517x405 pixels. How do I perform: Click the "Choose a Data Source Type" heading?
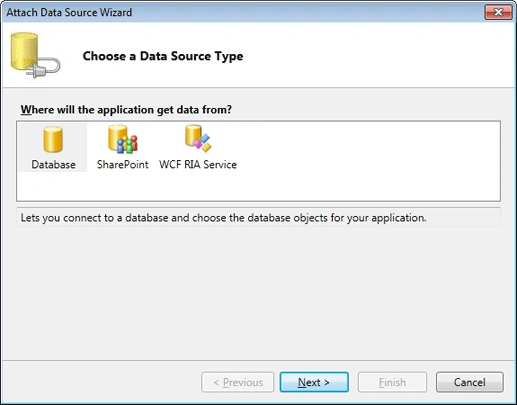(163, 56)
